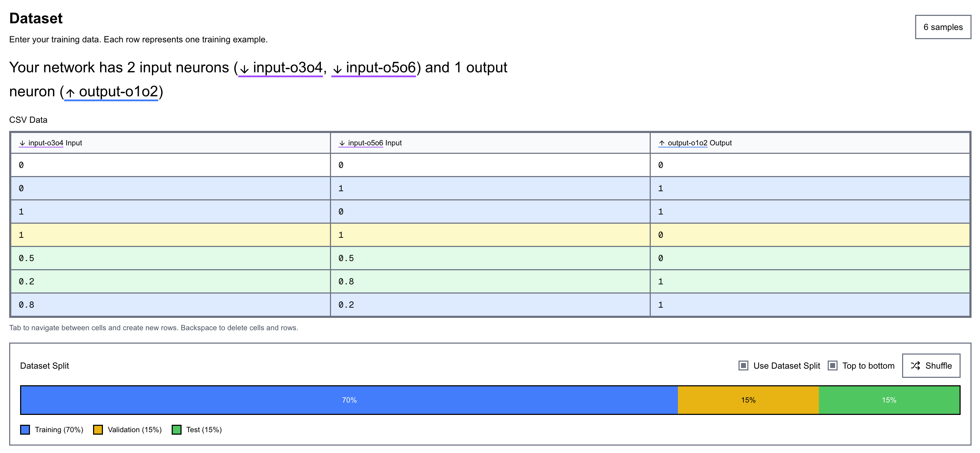
Task: Click the yellow 15% validation split segment
Action: (748, 400)
